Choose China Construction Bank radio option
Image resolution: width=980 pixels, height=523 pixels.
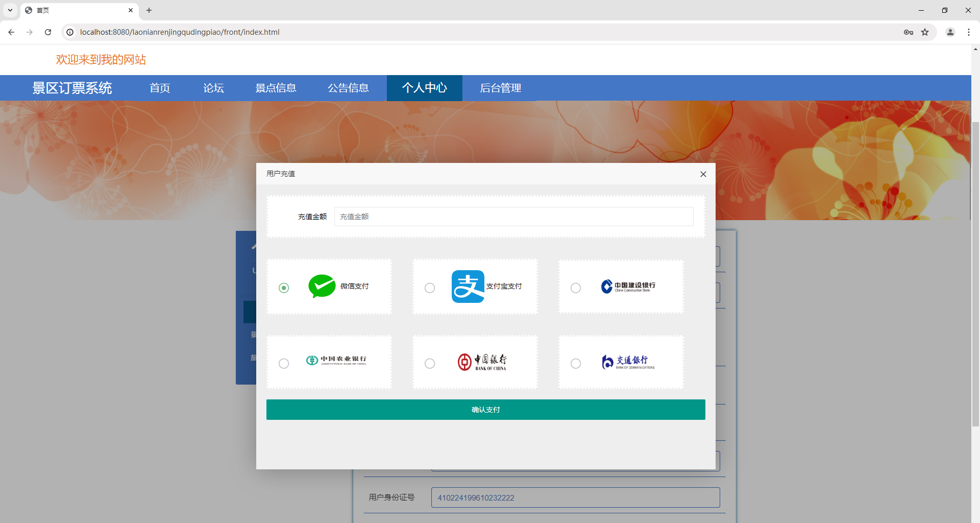click(x=576, y=288)
